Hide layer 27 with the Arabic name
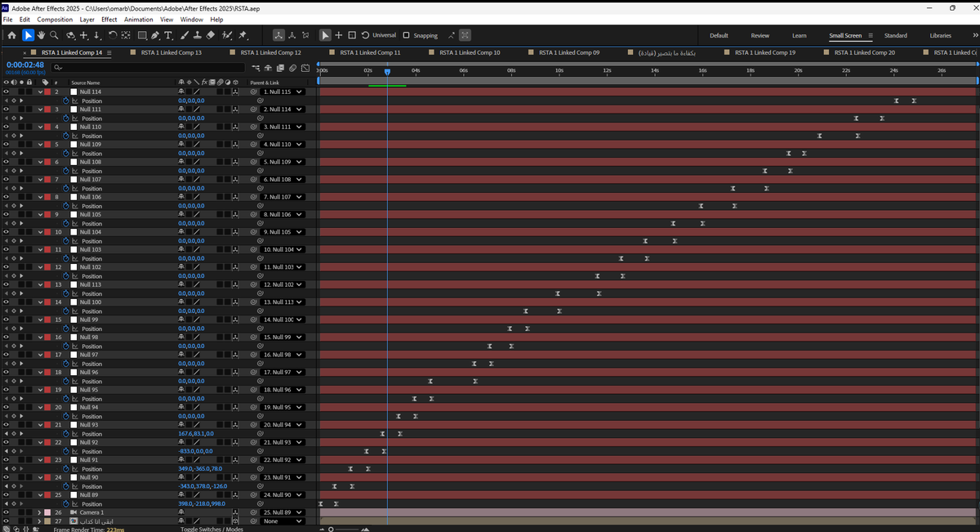 [6, 521]
